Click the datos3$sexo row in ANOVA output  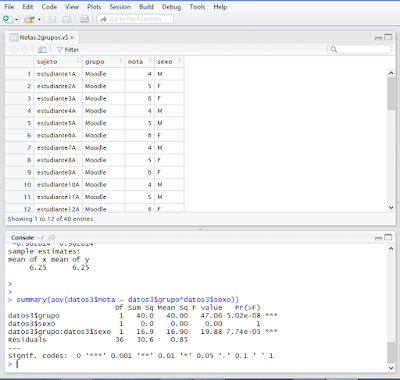[134, 324]
